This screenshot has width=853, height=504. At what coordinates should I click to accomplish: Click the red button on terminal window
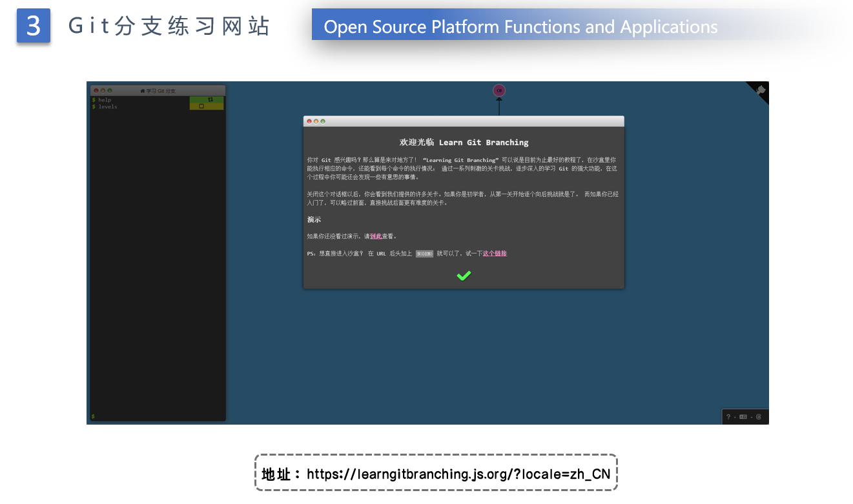point(96,91)
